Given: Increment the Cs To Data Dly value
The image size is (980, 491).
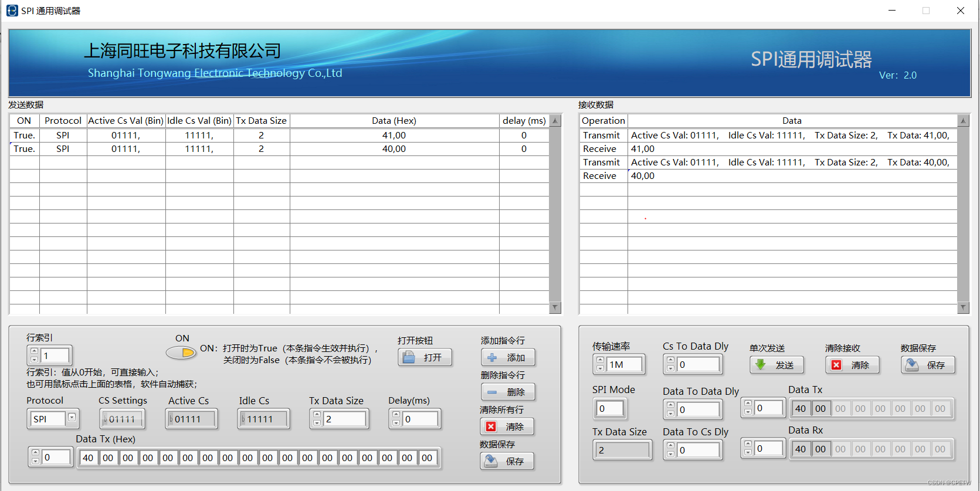Looking at the screenshot, I should pyautogui.click(x=670, y=360).
